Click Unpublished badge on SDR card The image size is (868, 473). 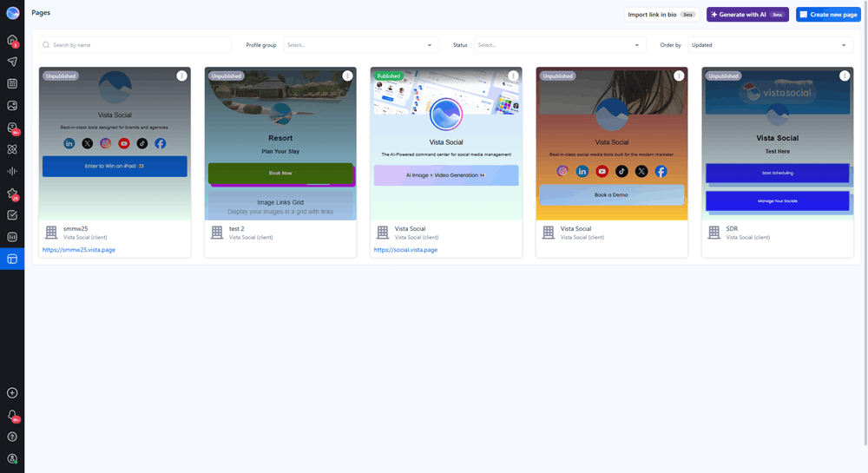(724, 76)
